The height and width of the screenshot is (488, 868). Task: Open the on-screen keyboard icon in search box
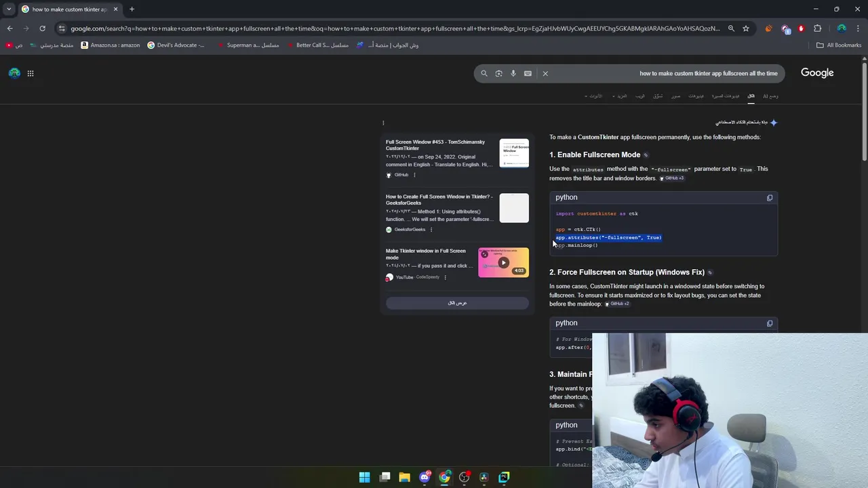point(528,73)
